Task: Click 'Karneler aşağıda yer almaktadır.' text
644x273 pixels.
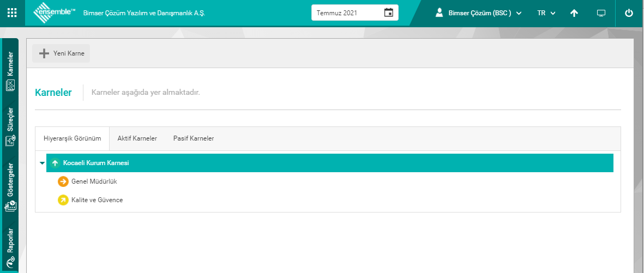Action: (x=146, y=93)
